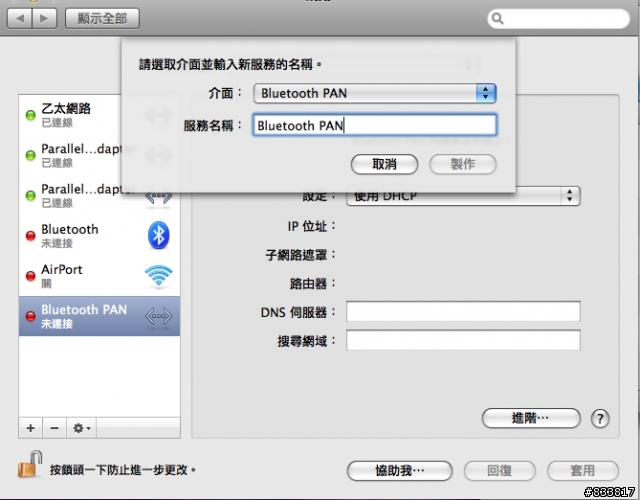Image resolution: width=640 pixels, height=500 pixels.
Task: Click the AirPort Wi-Fi signal icon
Action: pyautogui.click(x=158, y=276)
